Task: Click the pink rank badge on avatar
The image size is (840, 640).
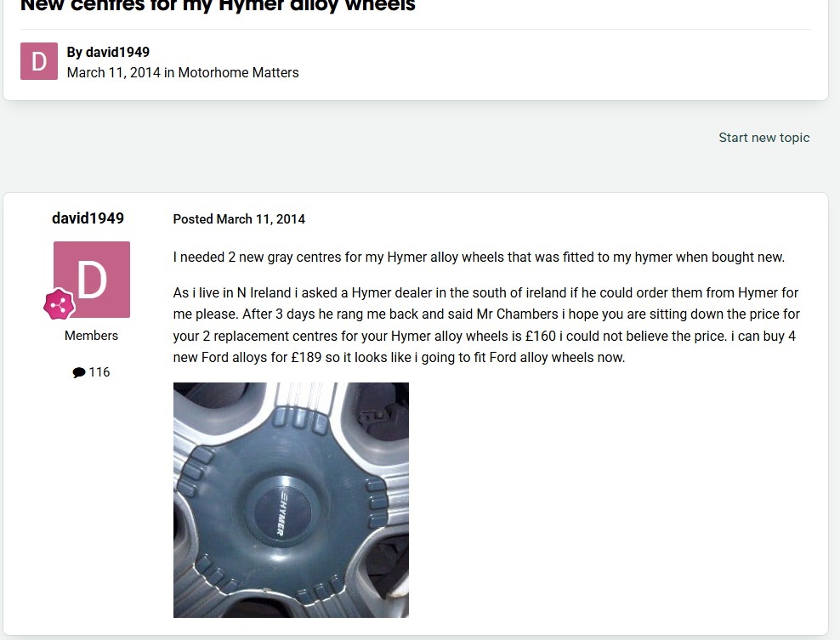Action: tap(59, 304)
